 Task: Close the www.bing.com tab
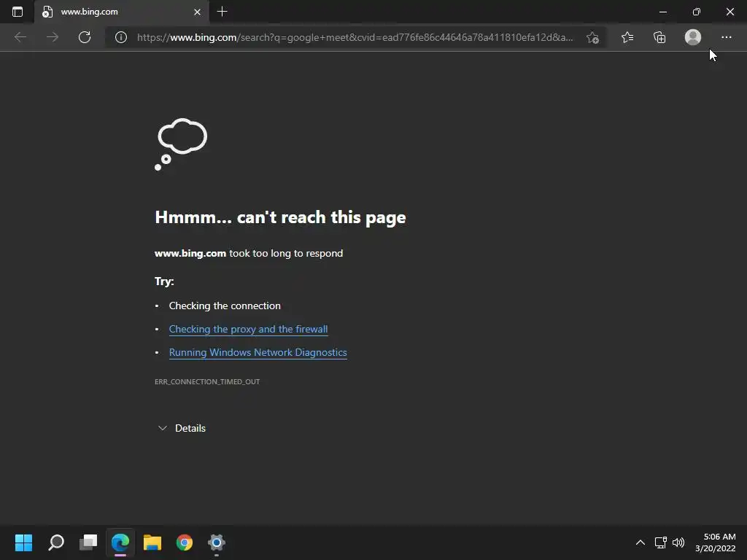pyautogui.click(x=197, y=12)
